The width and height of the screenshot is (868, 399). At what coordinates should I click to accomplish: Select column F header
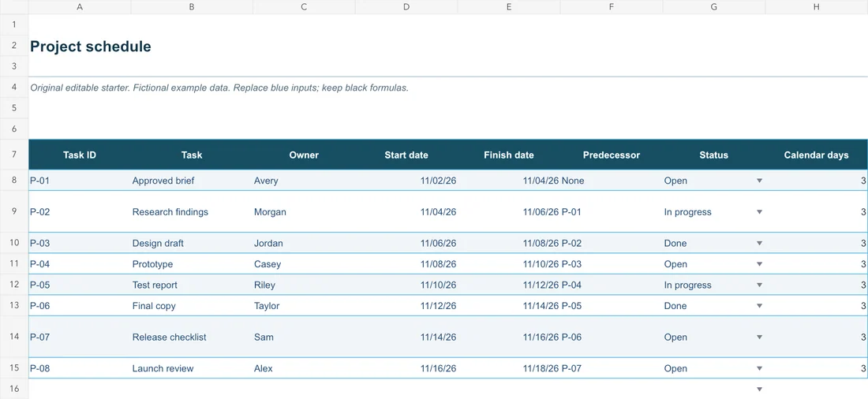pos(611,6)
